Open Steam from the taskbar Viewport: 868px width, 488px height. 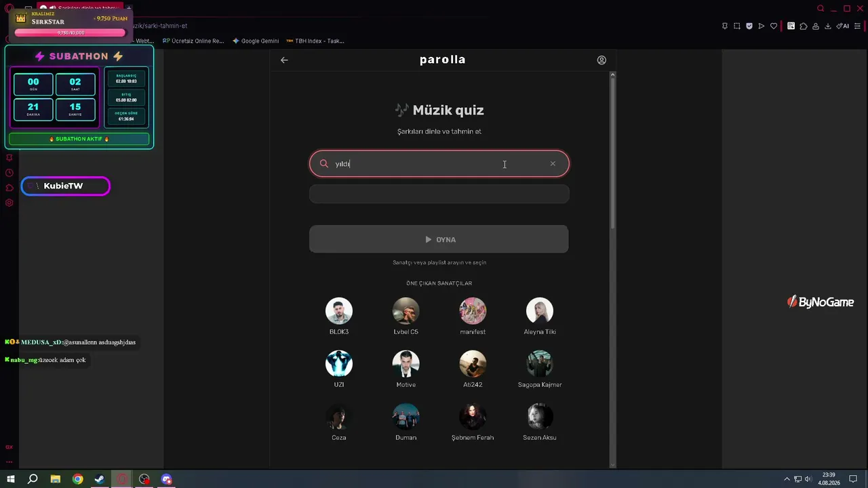click(x=100, y=479)
